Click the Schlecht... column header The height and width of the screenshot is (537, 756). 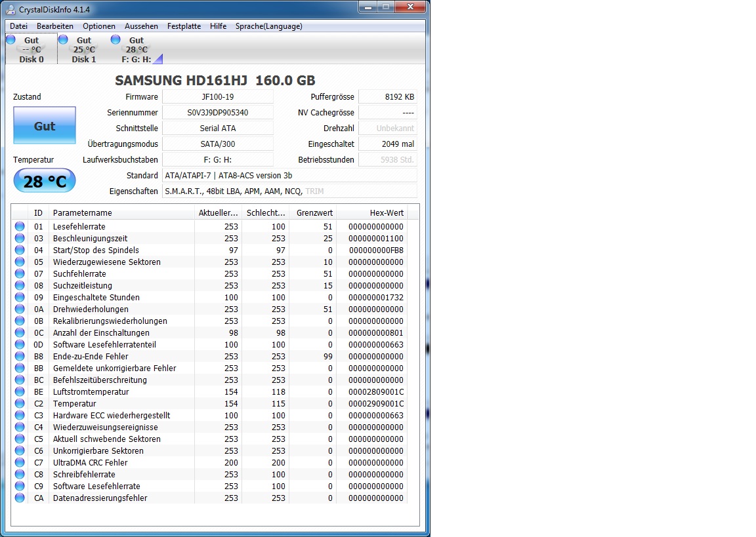(265, 212)
